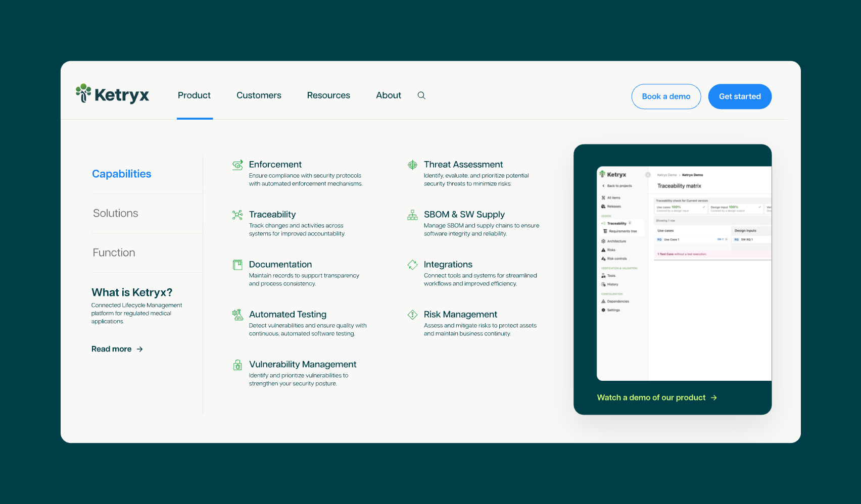Screen dimensions: 861x504
Task: Click the Integrations puzzle icon
Action: (x=412, y=265)
